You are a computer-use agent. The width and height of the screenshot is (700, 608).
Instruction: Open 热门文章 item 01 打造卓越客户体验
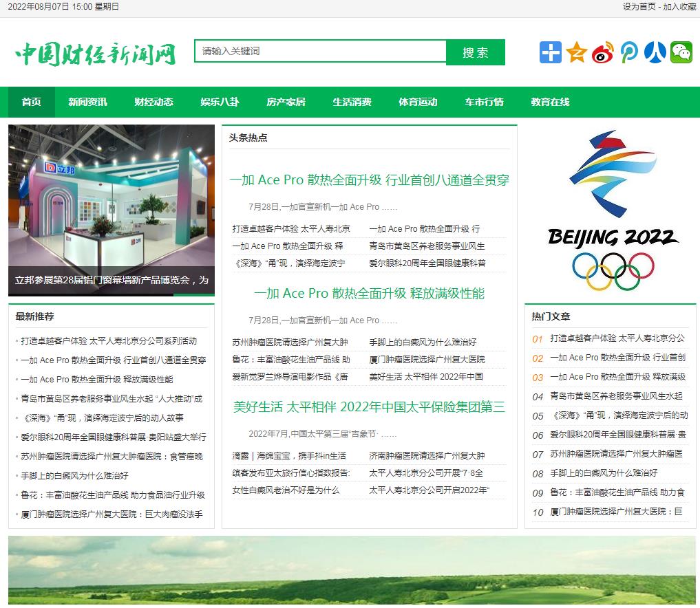tap(617, 338)
